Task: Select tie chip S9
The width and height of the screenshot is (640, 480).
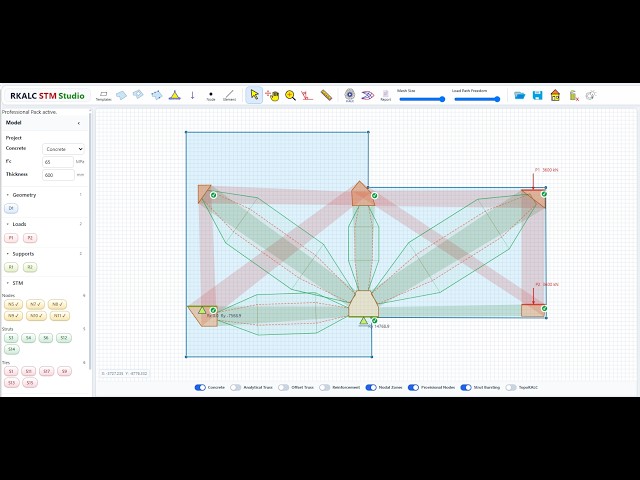Action: click(x=64, y=371)
